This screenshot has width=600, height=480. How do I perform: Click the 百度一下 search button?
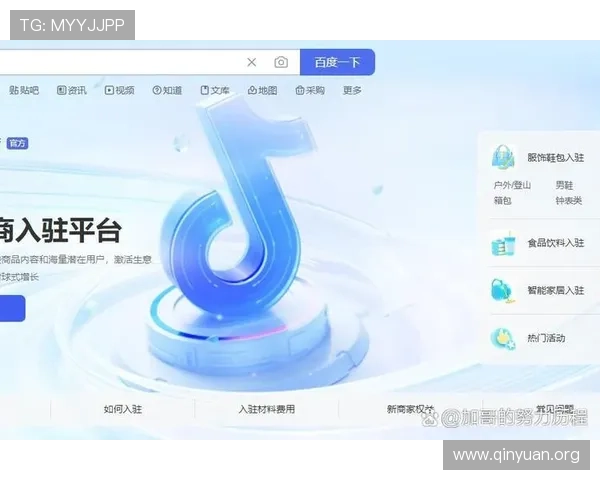pos(337,62)
